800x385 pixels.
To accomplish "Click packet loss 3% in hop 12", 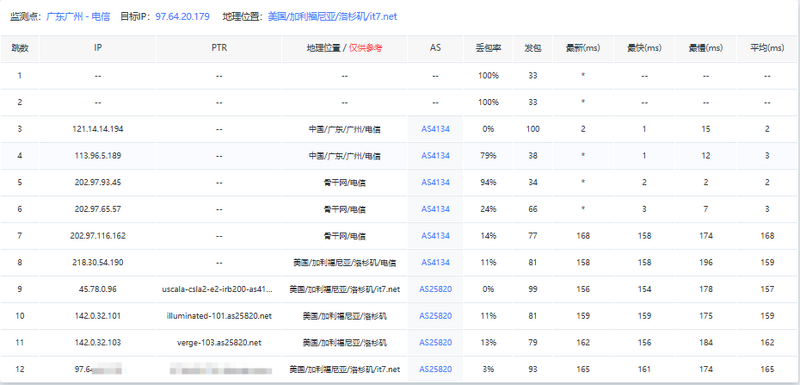I will click(488, 369).
